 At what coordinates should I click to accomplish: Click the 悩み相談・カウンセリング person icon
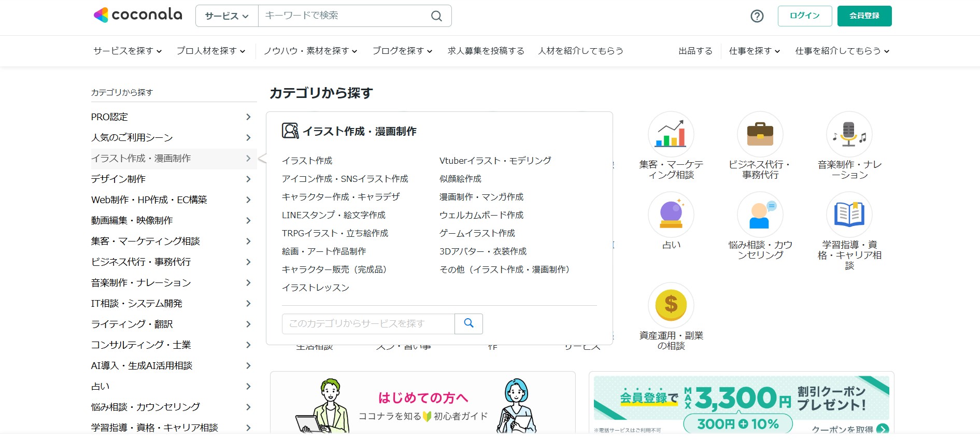point(760,215)
